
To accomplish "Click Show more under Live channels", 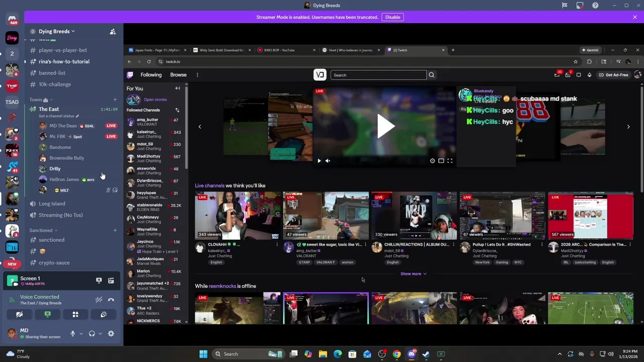I will click(414, 274).
